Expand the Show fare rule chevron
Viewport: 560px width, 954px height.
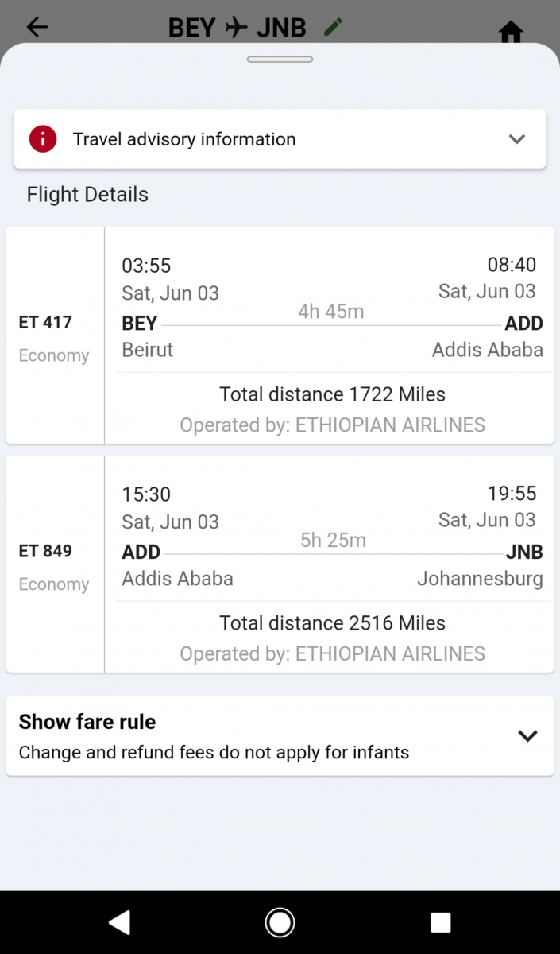(x=527, y=736)
